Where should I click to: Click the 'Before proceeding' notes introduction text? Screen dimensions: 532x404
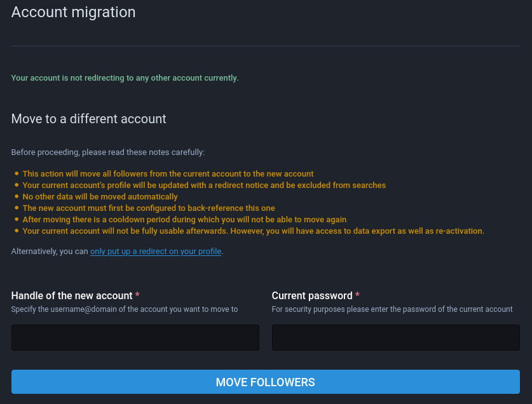point(107,152)
